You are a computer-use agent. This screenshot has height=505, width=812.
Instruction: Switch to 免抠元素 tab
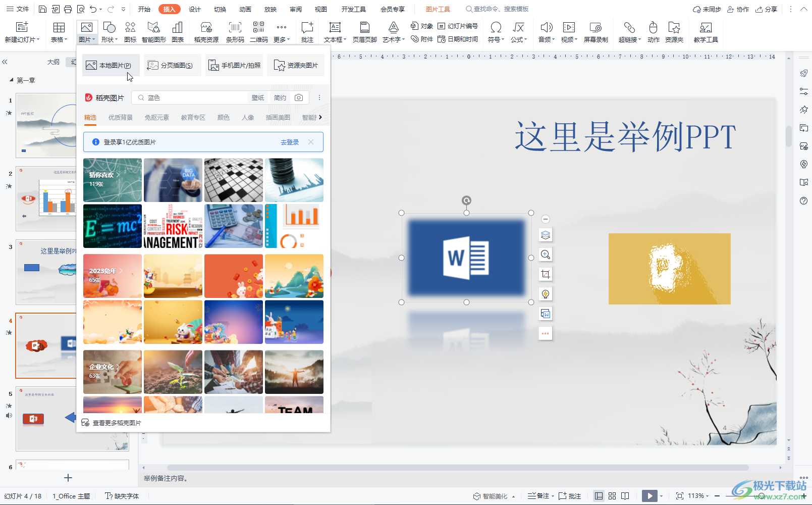tap(157, 118)
